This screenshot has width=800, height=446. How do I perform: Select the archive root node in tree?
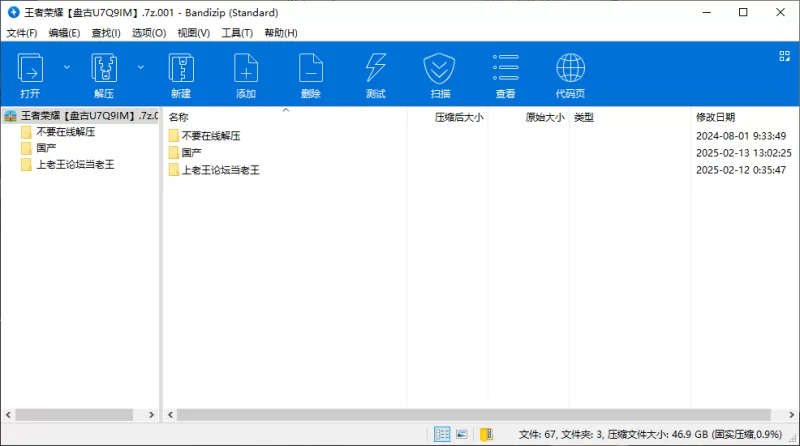tap(82, 116)
